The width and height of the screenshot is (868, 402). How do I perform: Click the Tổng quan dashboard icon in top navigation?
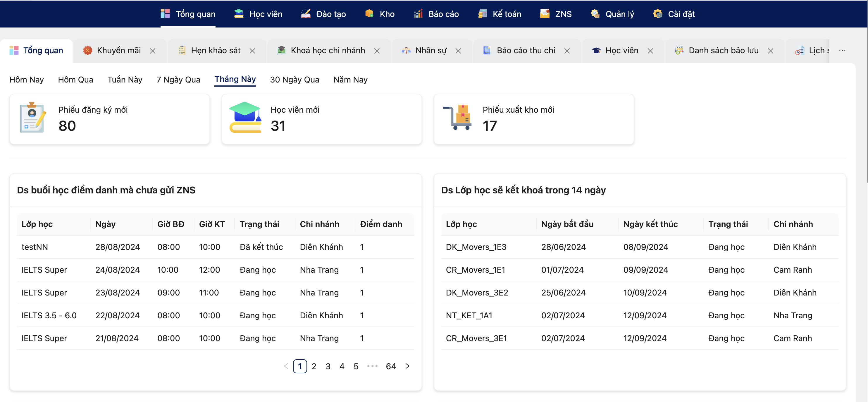coord(165,14)
